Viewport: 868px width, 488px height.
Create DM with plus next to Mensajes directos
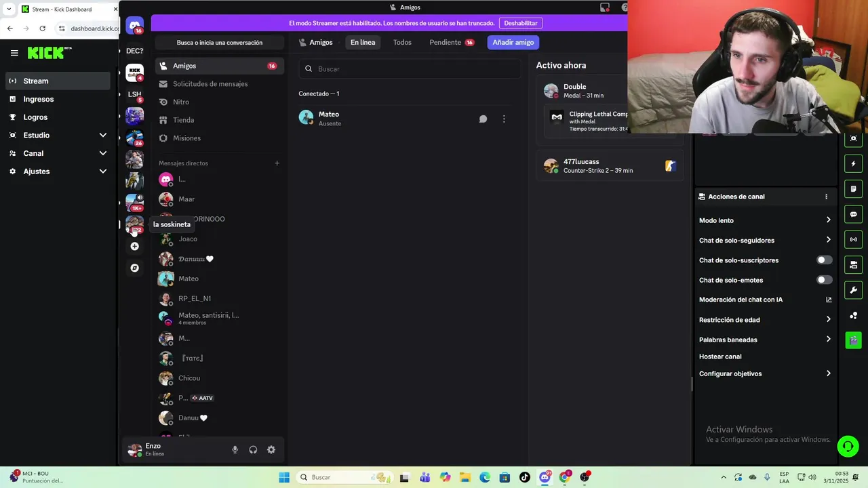tap(277, 163)
